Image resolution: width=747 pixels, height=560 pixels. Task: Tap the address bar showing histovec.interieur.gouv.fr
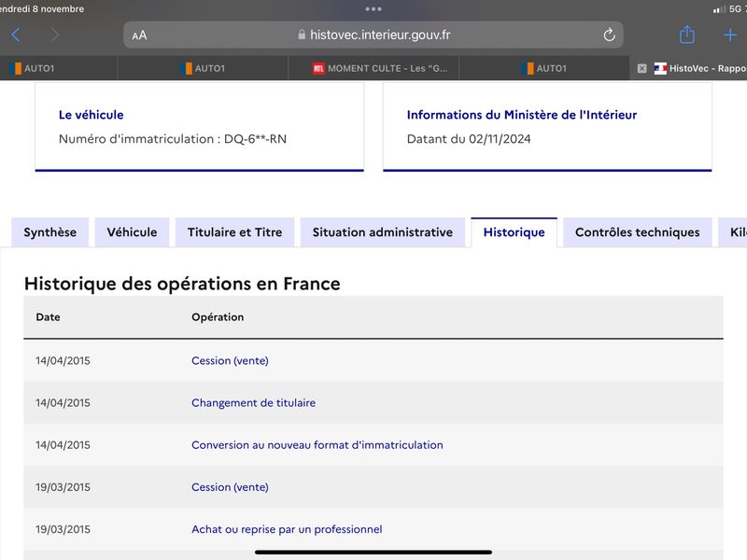coord(373,35)
